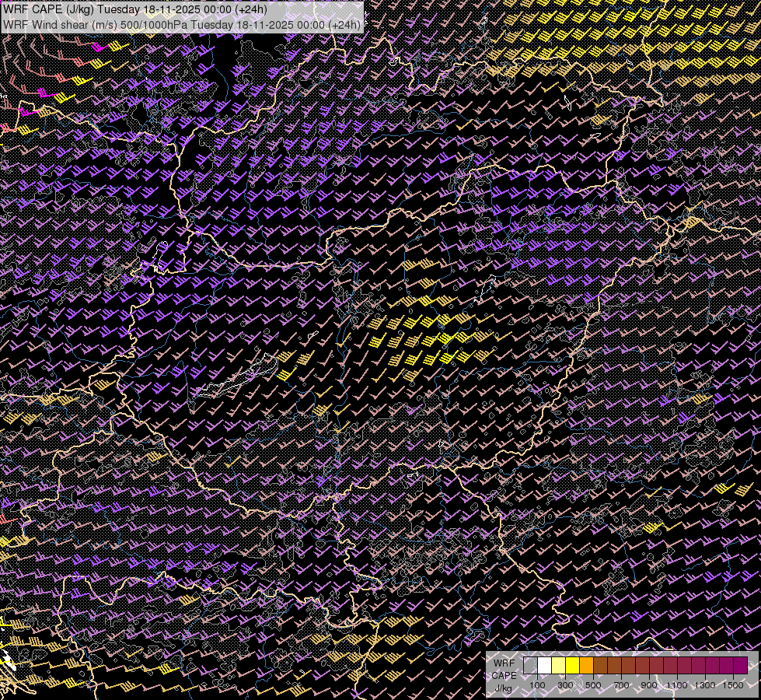Pick the white swatch in the CAPE legend
761x700 pixels.
[x=544, y=666]
